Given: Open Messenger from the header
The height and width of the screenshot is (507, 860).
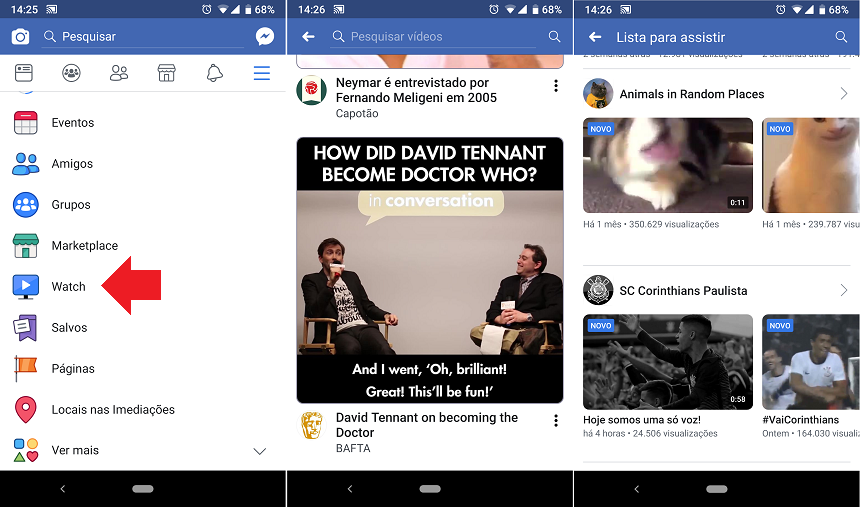Looking at the screenshot, I should (265, 37).
